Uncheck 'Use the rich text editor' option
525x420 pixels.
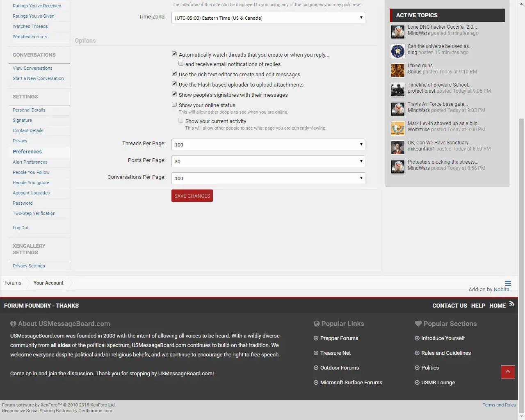(174, 74)
